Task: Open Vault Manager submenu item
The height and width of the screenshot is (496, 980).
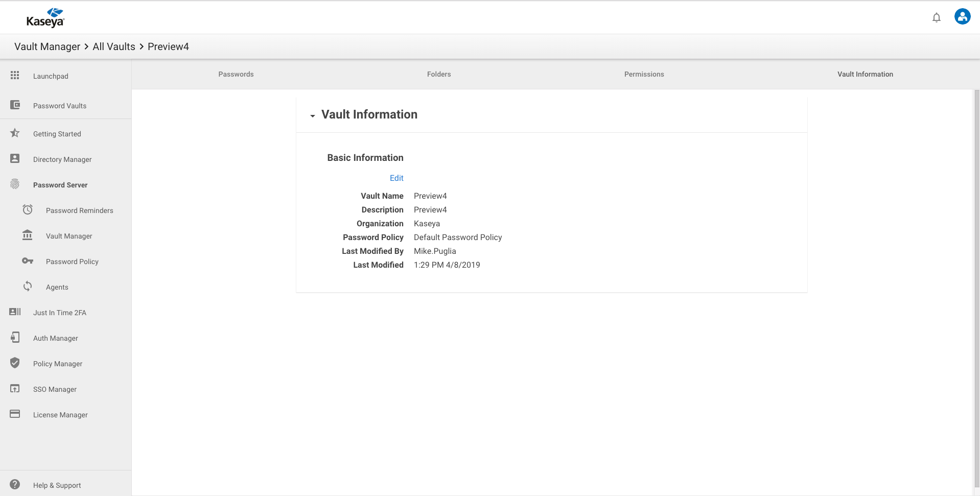Action: 69,236
